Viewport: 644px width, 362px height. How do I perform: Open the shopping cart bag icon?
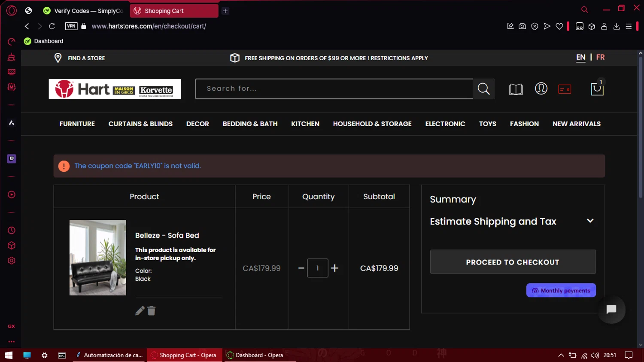(x=597, y=88)
